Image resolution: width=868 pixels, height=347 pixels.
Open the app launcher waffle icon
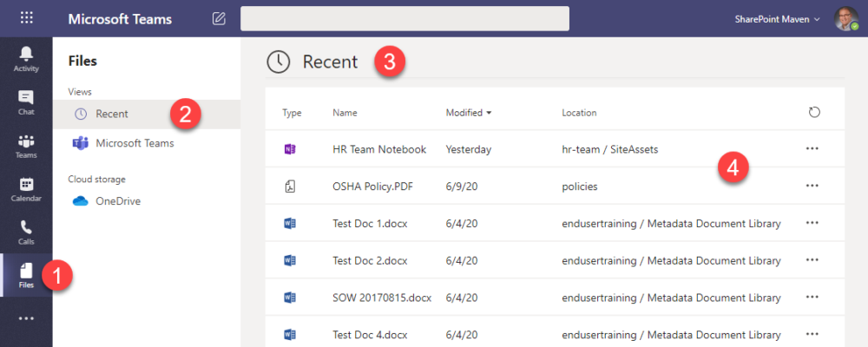pyautogui.click(x=26, y=18)
